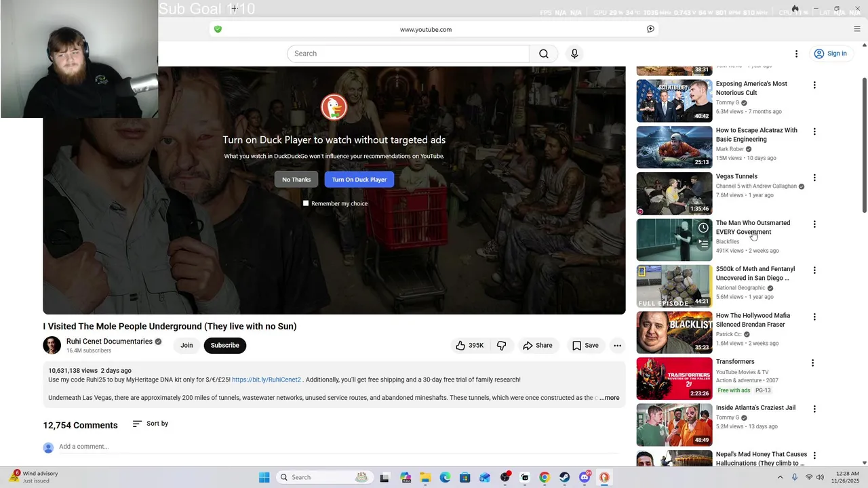Open options for Hollywood Mafia video

coord(814,317)
